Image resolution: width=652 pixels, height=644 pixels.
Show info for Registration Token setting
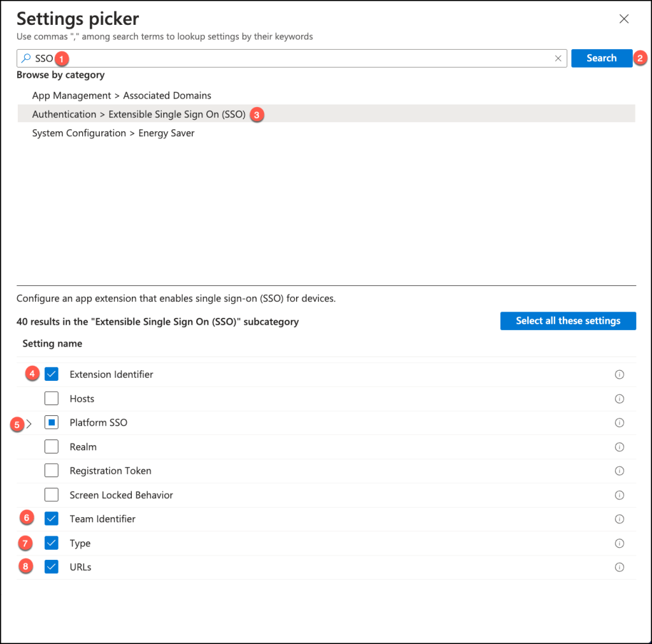tap(619, 471)
